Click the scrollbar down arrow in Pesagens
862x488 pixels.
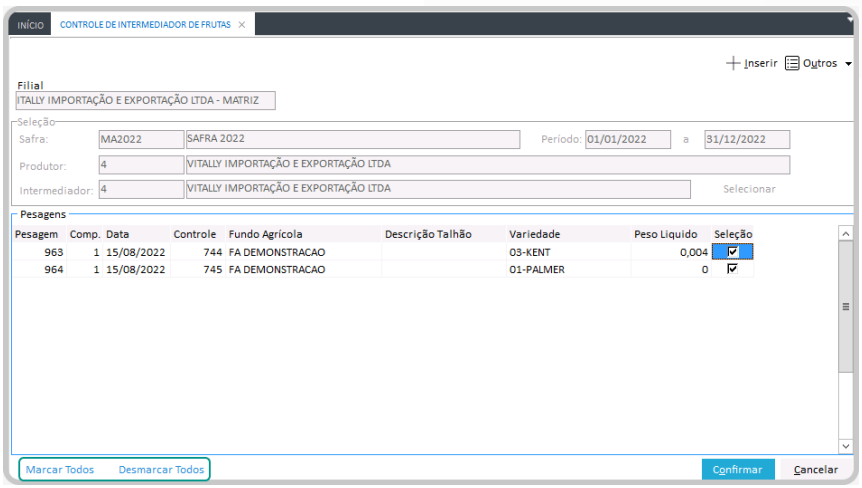click(846, 446)
